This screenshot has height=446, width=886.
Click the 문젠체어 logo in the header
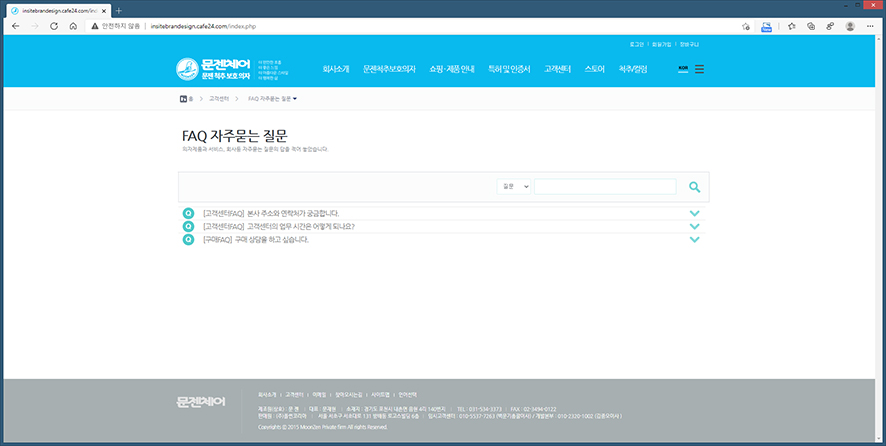(x=214, y=69)
